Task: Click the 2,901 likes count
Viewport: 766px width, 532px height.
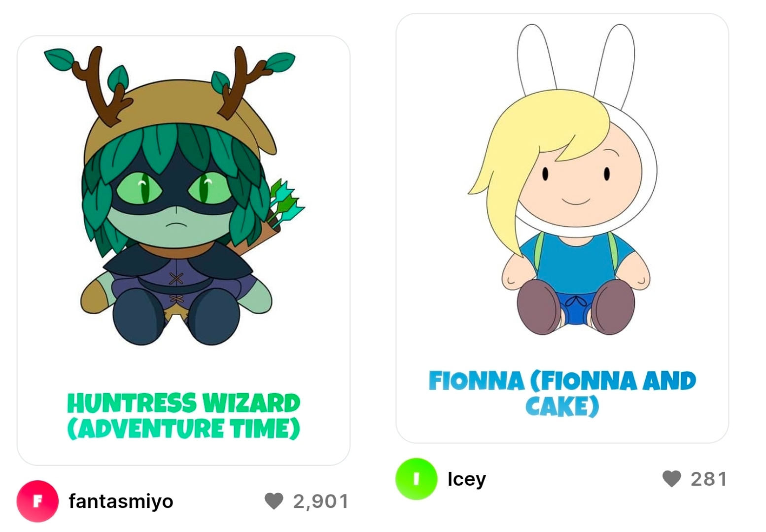Action: 321,501
